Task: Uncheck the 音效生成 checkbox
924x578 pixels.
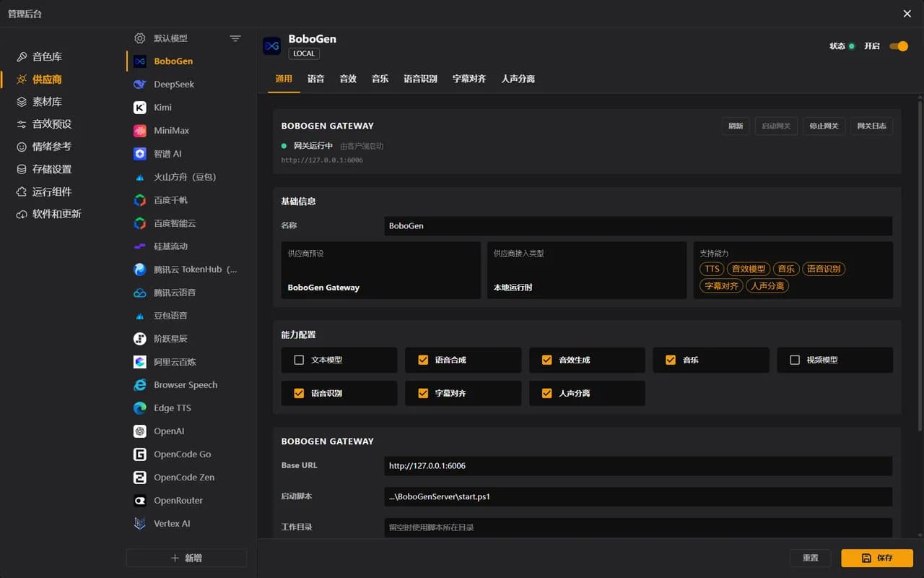Action: point(547,360)
